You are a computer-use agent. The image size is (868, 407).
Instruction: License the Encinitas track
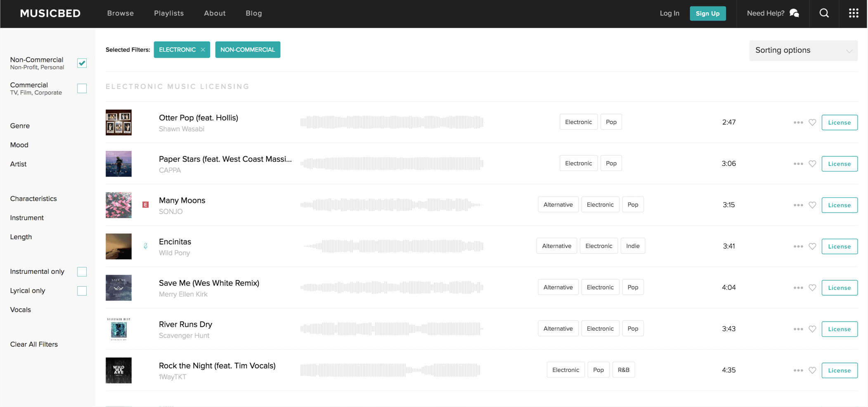click(x=840, y=246)
